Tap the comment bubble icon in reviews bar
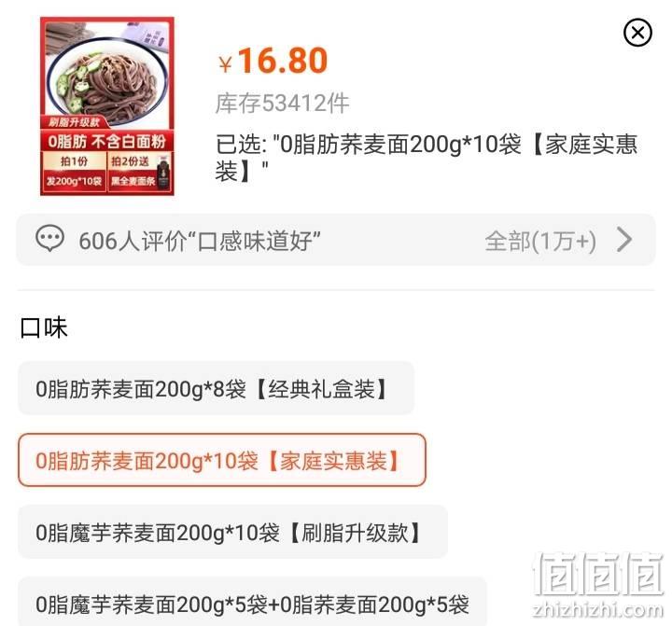 [49, 238]
